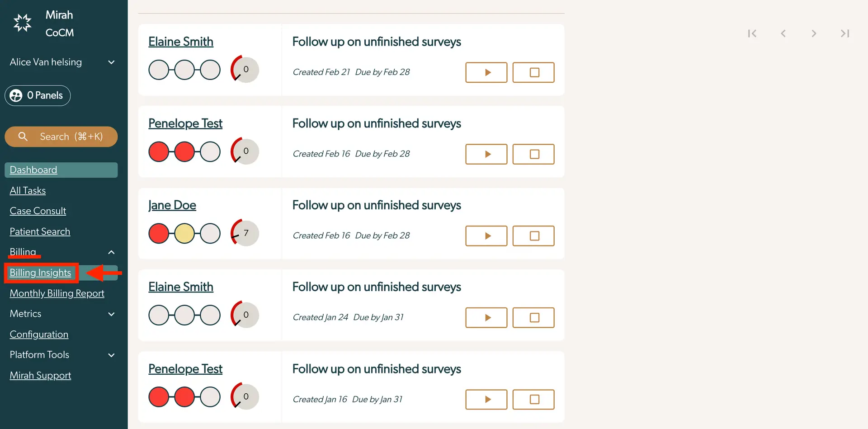
Task: Expand the Metrics section
Action: [x=111, y=314]
